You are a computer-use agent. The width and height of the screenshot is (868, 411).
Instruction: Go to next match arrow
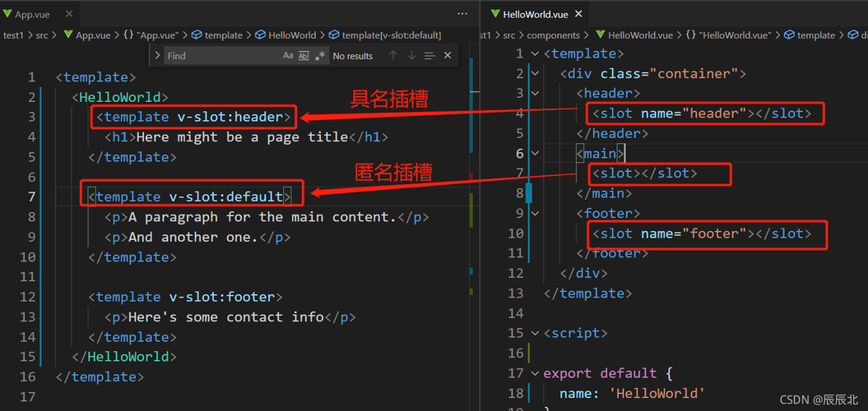pyautogui.click(x=411, y=55)
